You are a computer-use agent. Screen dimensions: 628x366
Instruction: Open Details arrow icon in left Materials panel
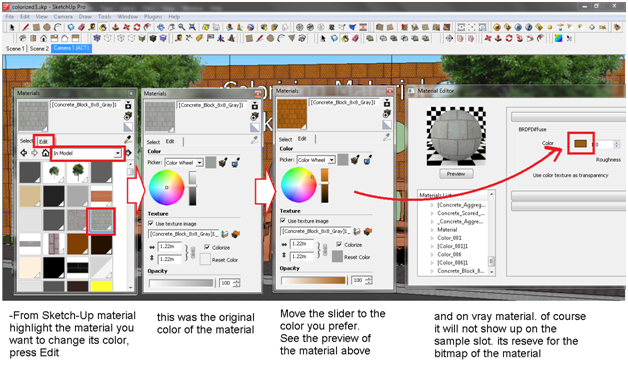[x=129, y=153]
